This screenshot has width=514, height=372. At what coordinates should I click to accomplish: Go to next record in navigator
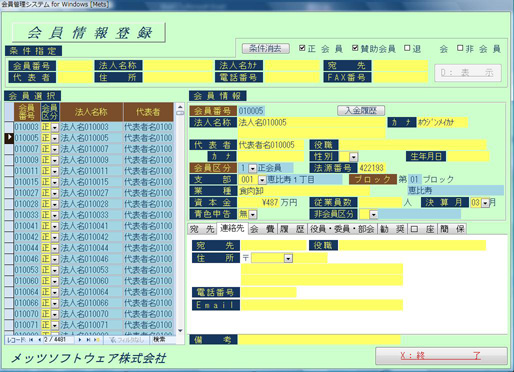(80, 340)
